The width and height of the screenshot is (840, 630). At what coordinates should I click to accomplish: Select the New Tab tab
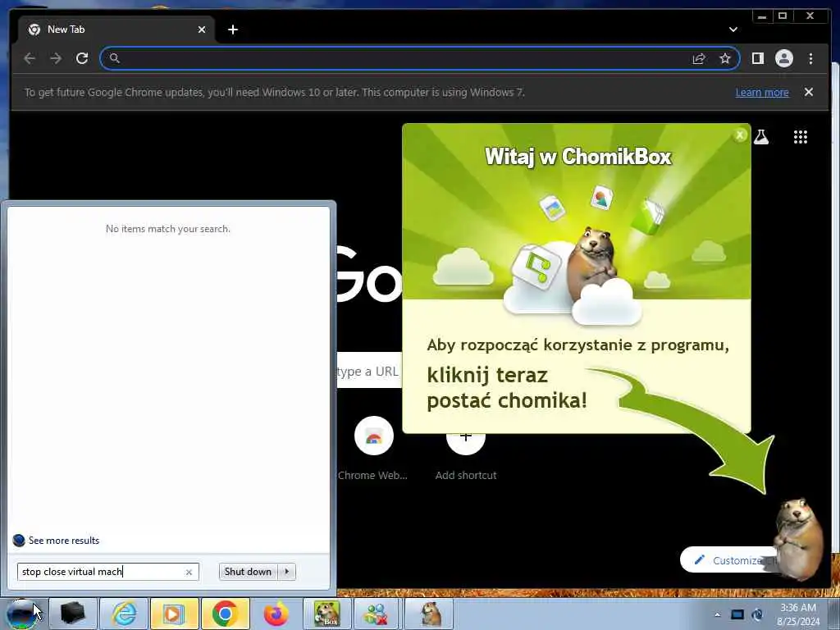point(116,30)
